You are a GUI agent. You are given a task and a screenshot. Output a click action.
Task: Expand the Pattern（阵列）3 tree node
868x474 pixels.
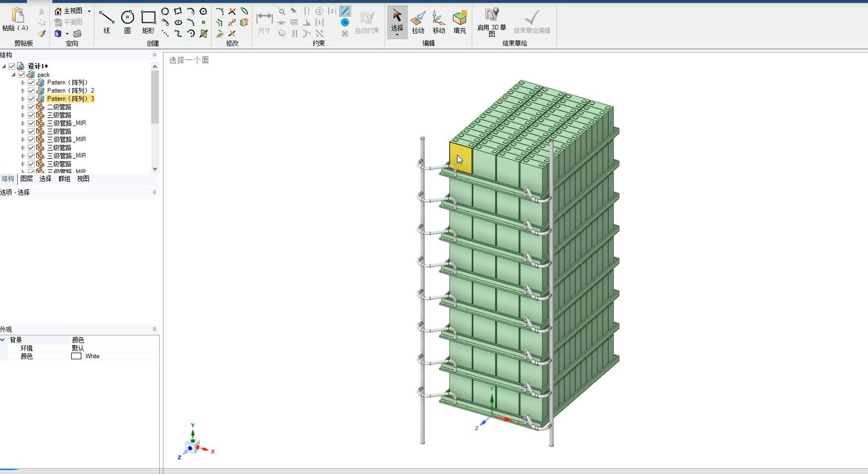23,99
